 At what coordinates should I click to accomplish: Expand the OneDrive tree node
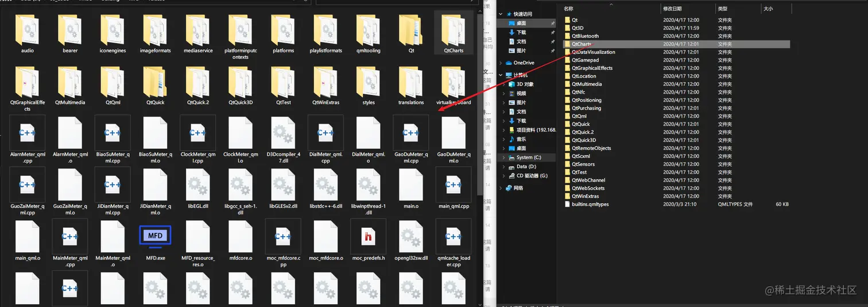501,63
